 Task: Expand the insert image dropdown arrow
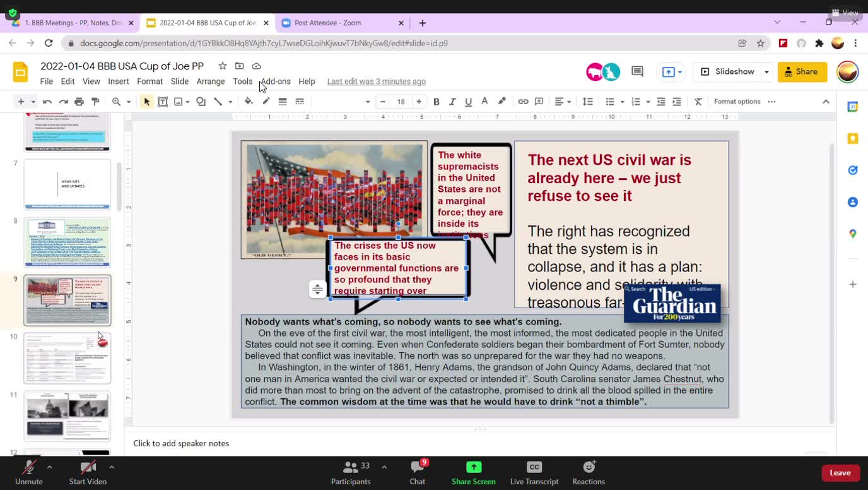pyautogui.click(x=188, y=102)
